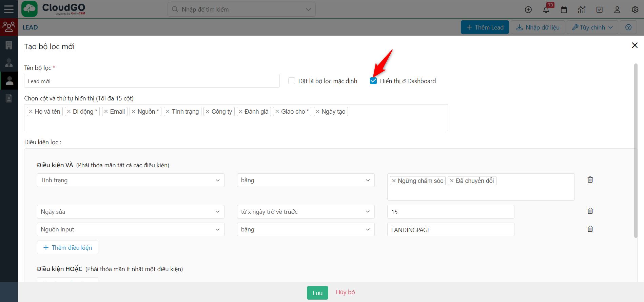644x302 pixels.
Task: Open the Tùy chỉnh dropdown
Action: [x=592, y=27]
